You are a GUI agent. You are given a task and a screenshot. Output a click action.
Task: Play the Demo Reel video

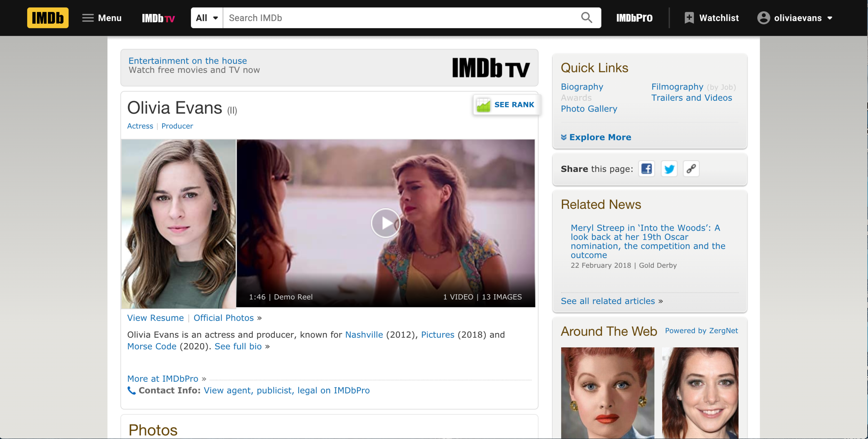(385, 223)
